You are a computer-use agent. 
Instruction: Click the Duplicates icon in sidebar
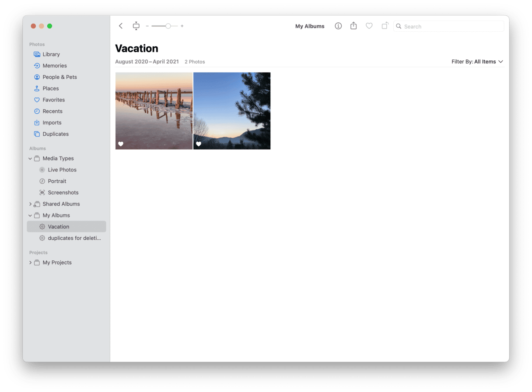[37, 134]
